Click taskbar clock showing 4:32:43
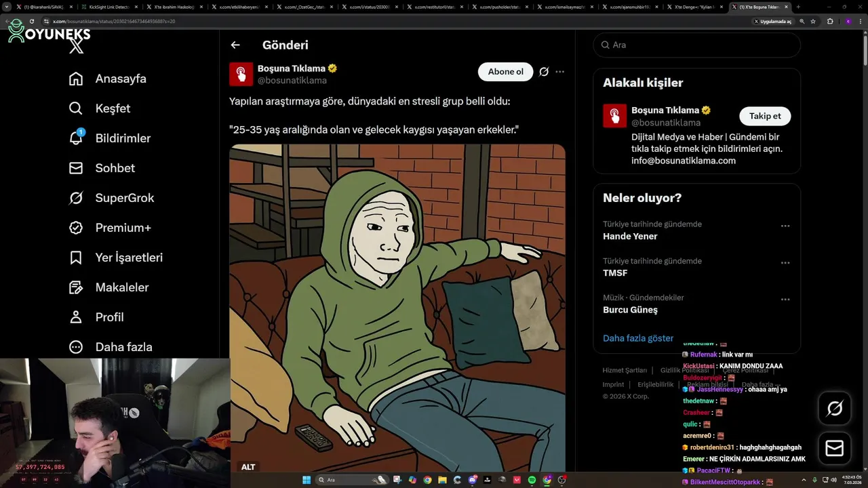 coord(852,480)
